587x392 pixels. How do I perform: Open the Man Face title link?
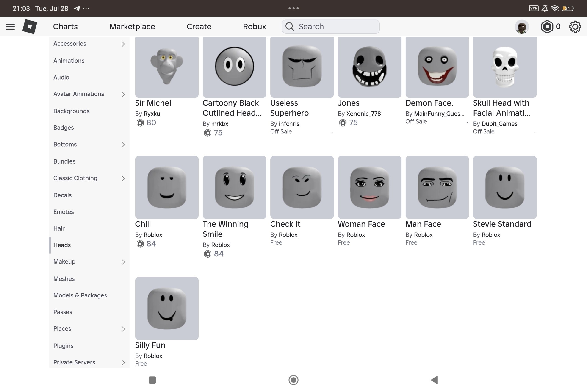click(x=423, y=224)
